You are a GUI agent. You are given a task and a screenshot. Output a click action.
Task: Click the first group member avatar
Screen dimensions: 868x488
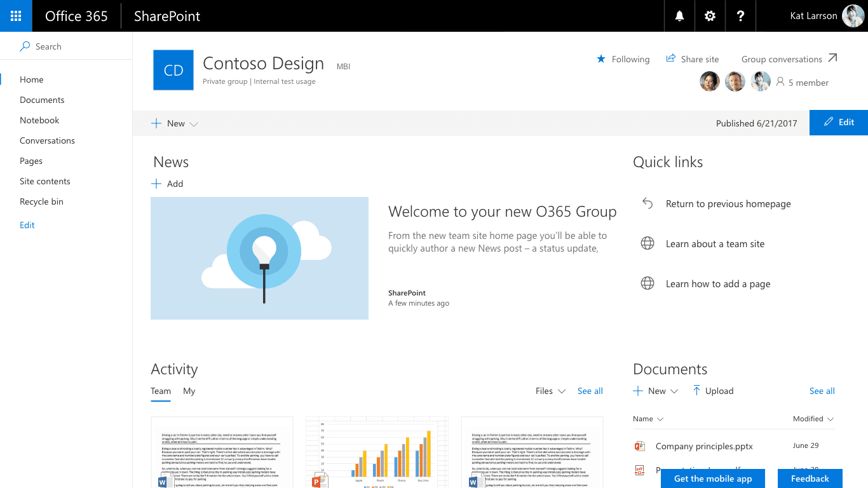(710, 81)
